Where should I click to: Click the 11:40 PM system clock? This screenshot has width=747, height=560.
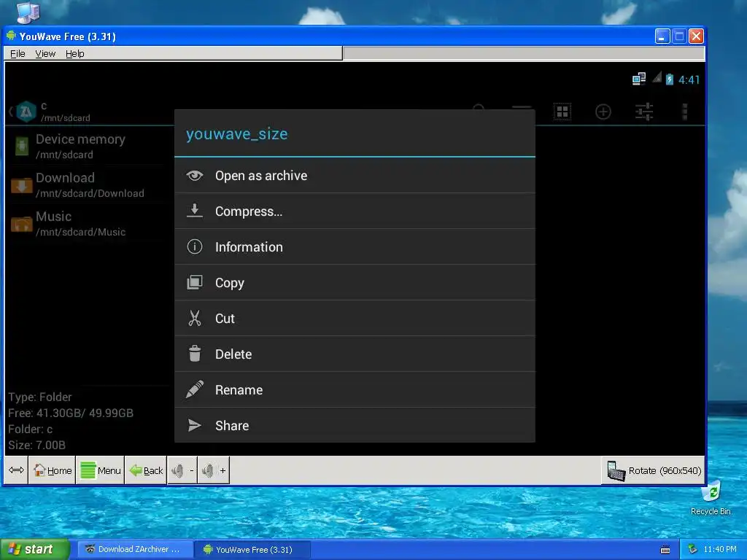tap(720, 549)
